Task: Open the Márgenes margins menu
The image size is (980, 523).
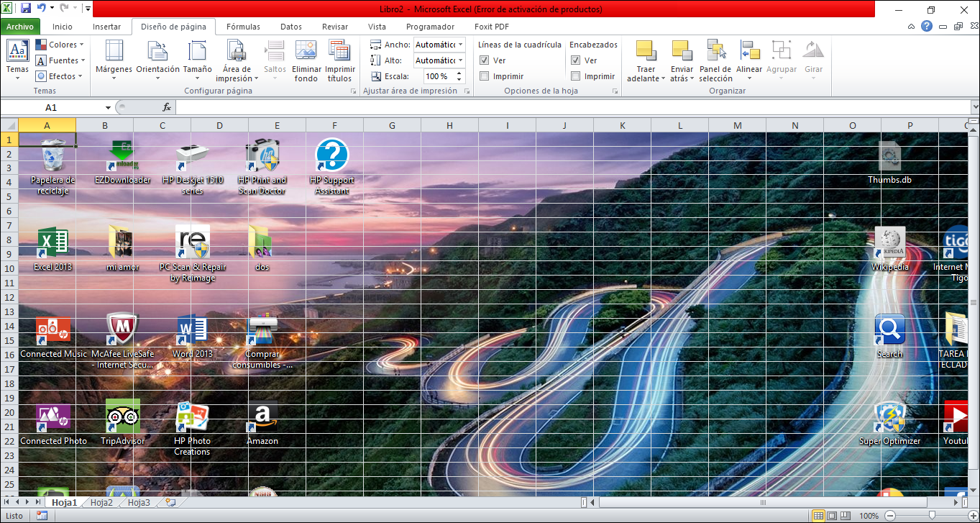Action: click(114, 60)
